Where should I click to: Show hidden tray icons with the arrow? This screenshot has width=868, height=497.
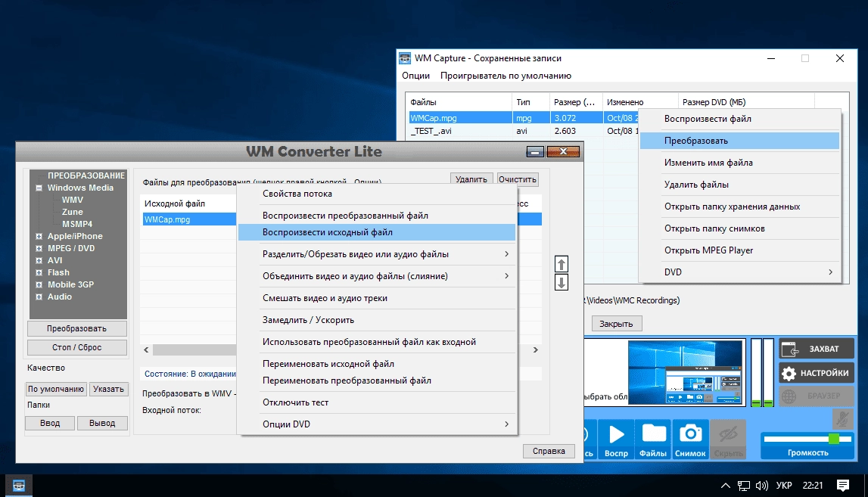pos(725,486)
